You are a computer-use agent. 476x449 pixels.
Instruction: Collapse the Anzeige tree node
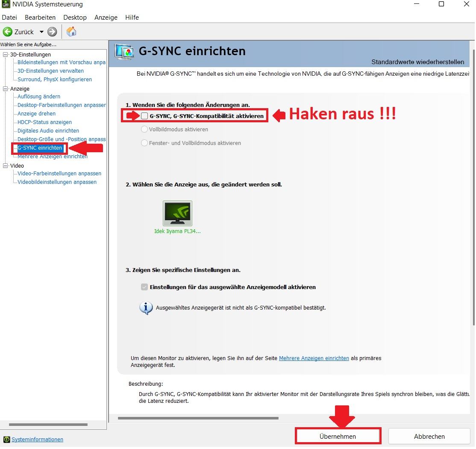coord(5,89)
